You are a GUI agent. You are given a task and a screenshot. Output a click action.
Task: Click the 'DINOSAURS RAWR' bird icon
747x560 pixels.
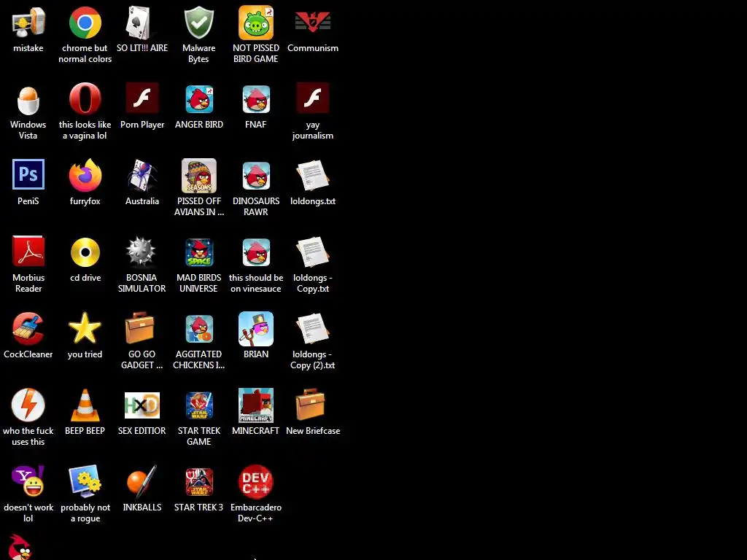click(x=256, y=176)
